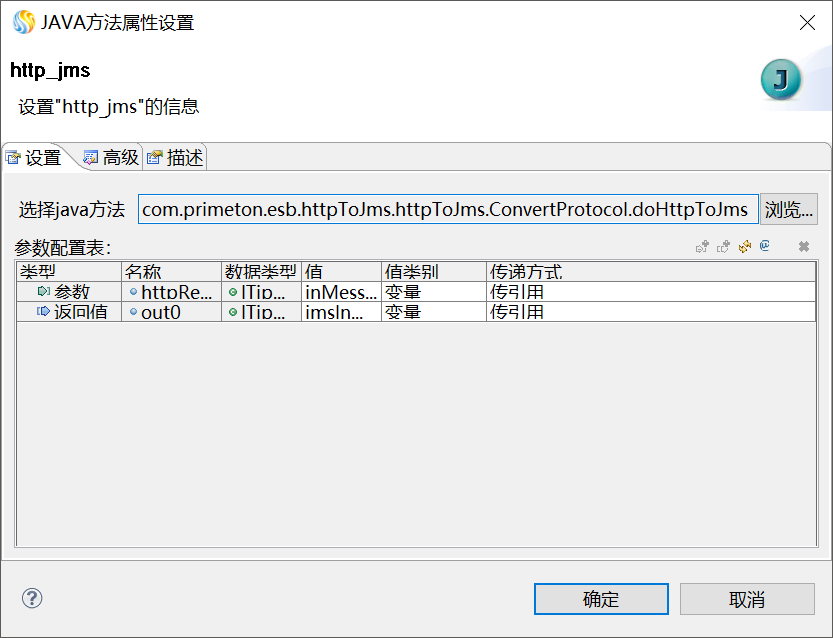Select the 参数 row type cell
Screen dimensions: 833x638
click(69, 292)
